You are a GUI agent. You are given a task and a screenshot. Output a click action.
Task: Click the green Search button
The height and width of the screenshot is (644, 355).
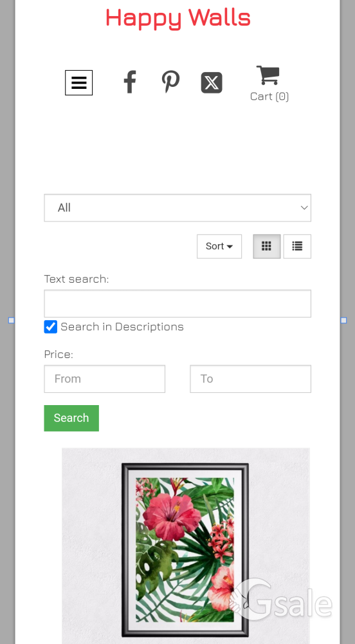pos(71,418)
